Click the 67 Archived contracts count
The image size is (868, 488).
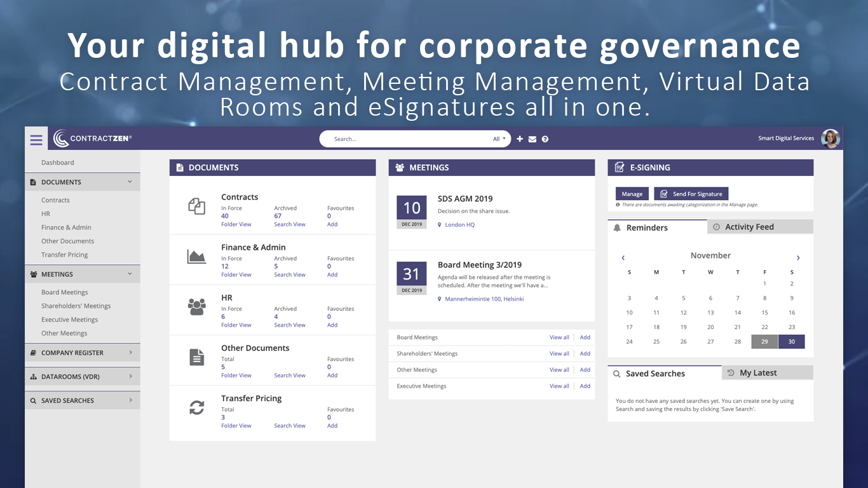278,216
